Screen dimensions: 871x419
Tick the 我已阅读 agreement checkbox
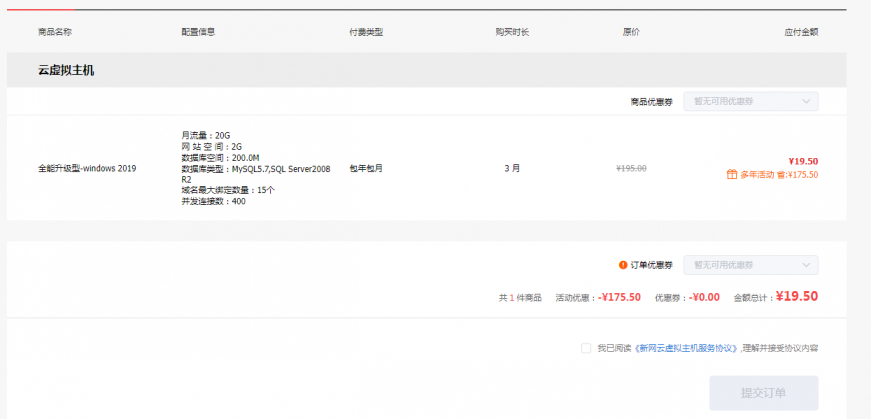pyautogui.click(x=585, y=348)
